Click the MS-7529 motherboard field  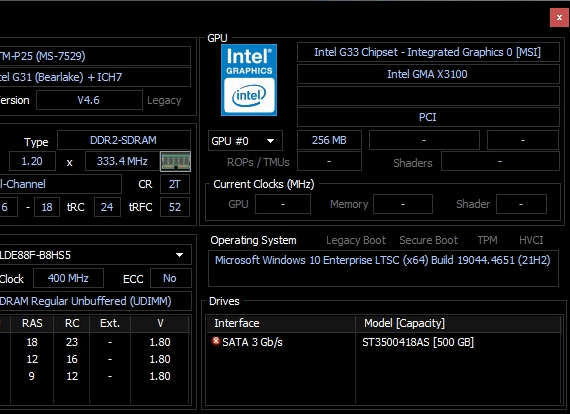click(x=95, y=56)
